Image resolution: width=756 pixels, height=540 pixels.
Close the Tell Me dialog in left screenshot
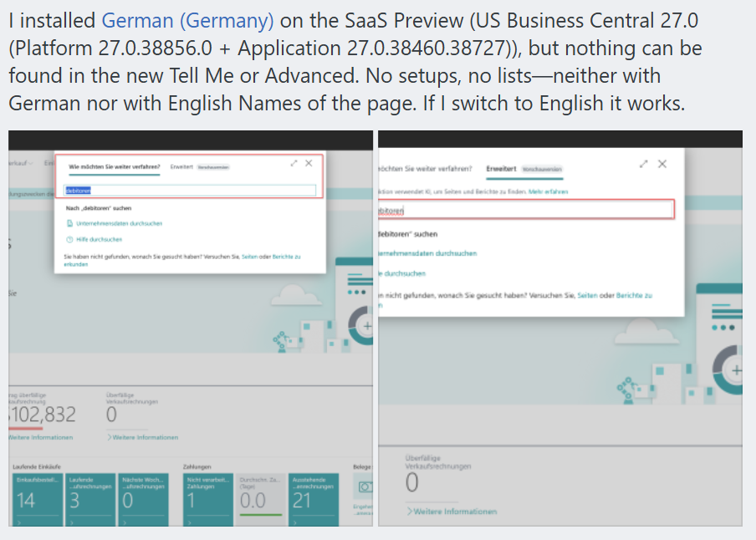309,163
